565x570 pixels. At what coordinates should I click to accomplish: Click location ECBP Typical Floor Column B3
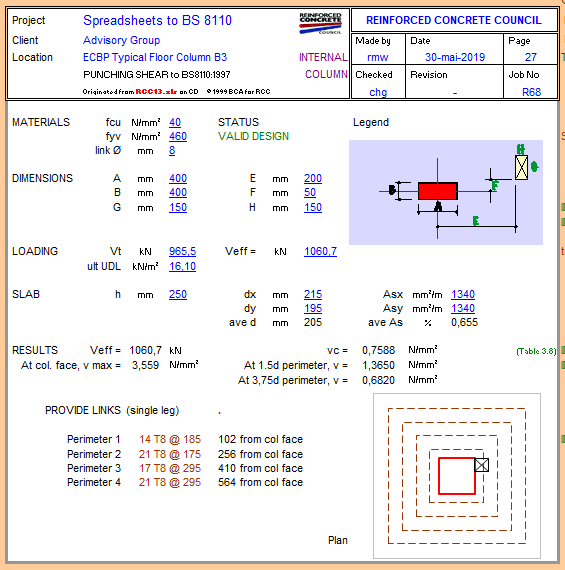click(x=155, y=57)
